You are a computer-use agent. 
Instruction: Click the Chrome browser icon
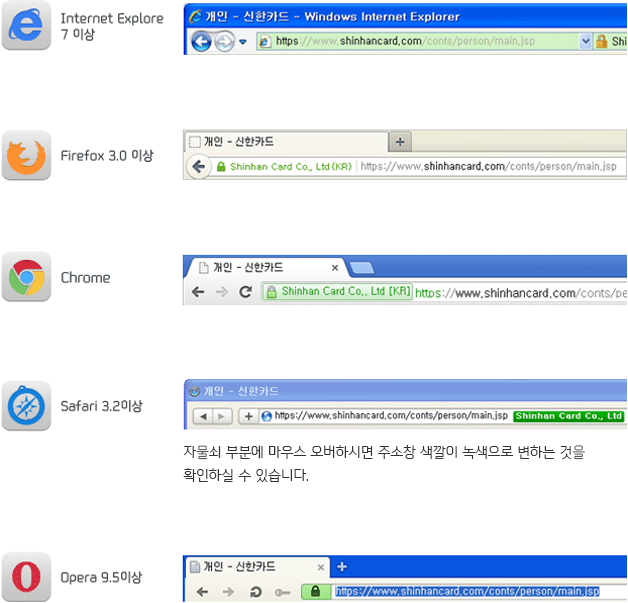(26, 277)
